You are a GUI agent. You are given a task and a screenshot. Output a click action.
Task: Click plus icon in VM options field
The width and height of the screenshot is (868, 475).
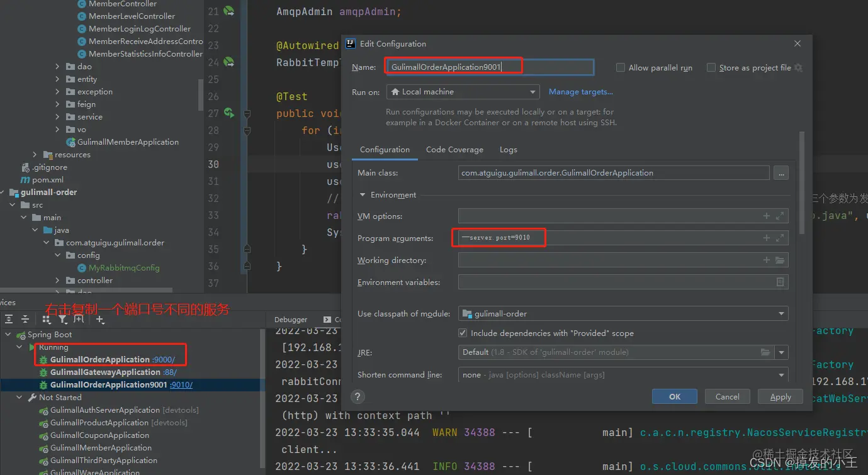pos(767,216)
